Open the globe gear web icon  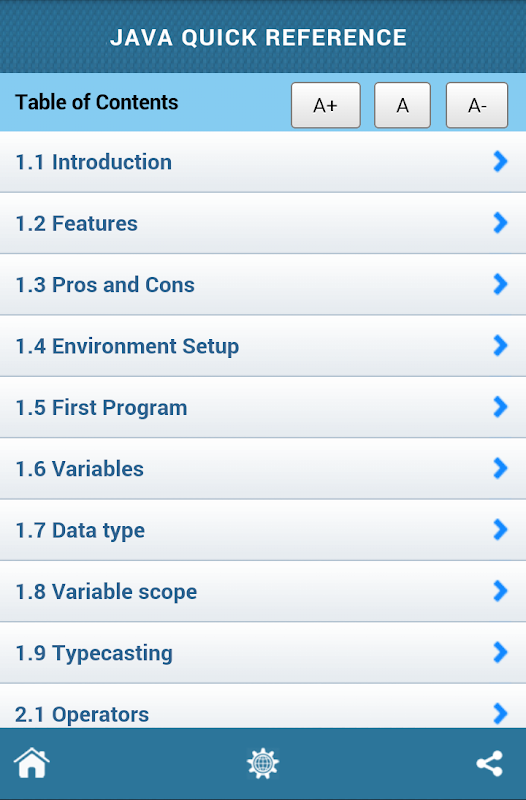[x=263, y=763]
